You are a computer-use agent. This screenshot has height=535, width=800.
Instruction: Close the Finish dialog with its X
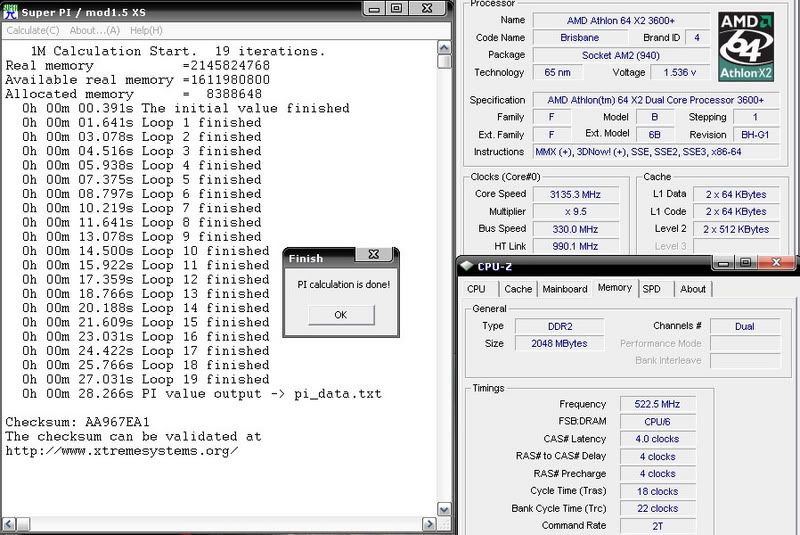(x=372, y=256)
